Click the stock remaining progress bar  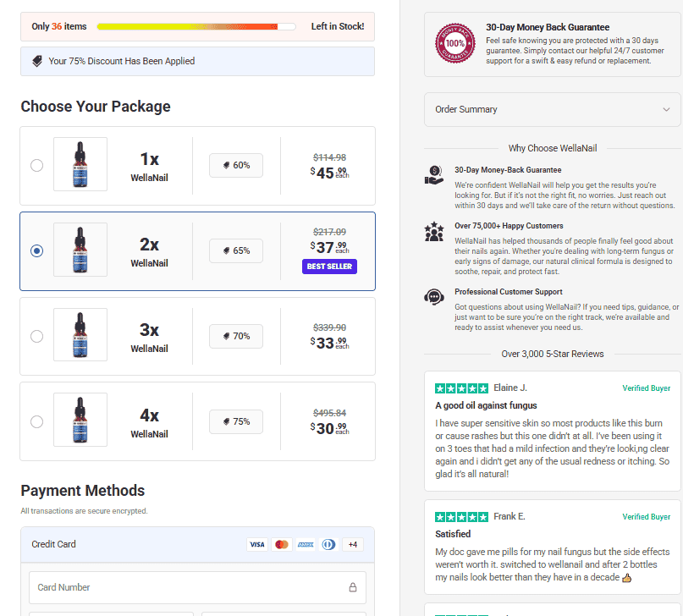[x=196, y=26]
